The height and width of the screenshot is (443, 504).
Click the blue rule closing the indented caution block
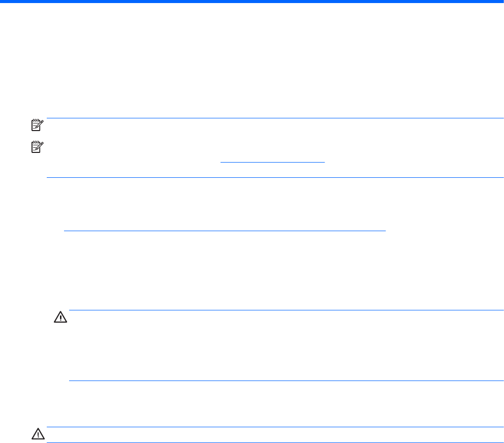pyautogui.click(x=286, y=381)
